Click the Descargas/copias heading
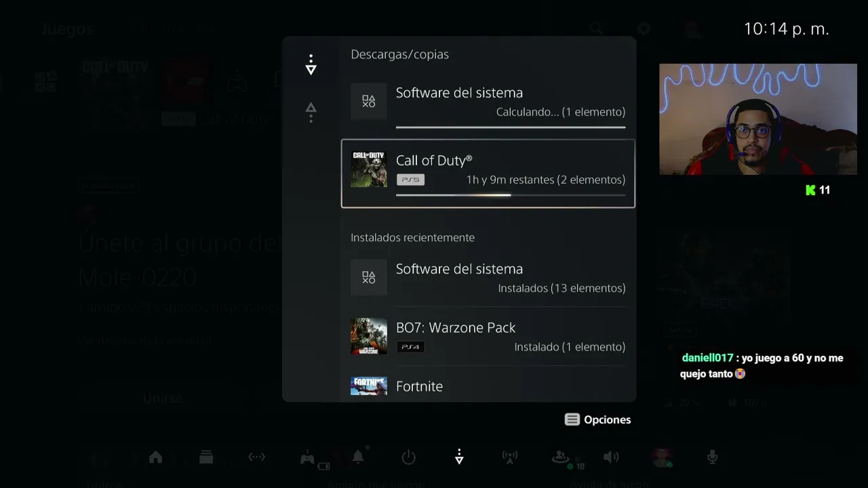The image size is (868, 488). (x=399, y=54)
